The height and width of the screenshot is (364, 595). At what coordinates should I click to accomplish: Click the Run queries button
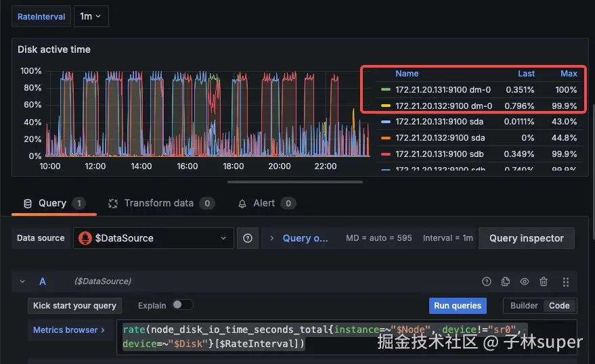[x=458, y=306]
